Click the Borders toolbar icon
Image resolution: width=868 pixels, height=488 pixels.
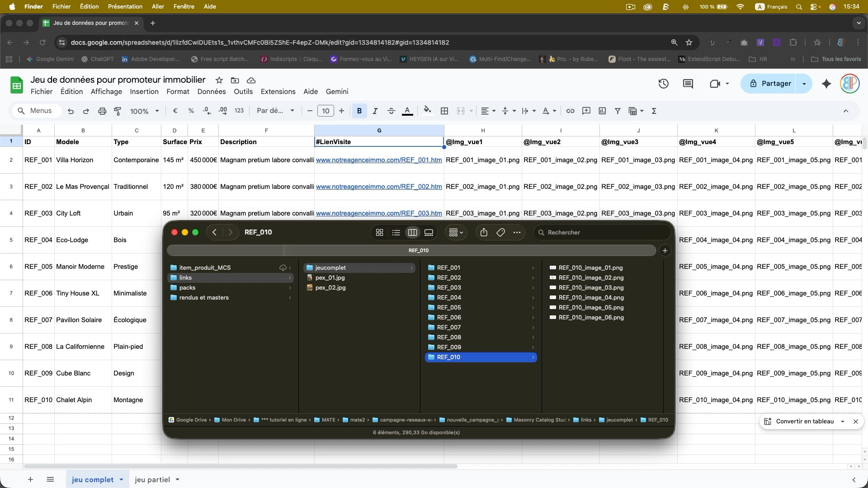point(444,111)
